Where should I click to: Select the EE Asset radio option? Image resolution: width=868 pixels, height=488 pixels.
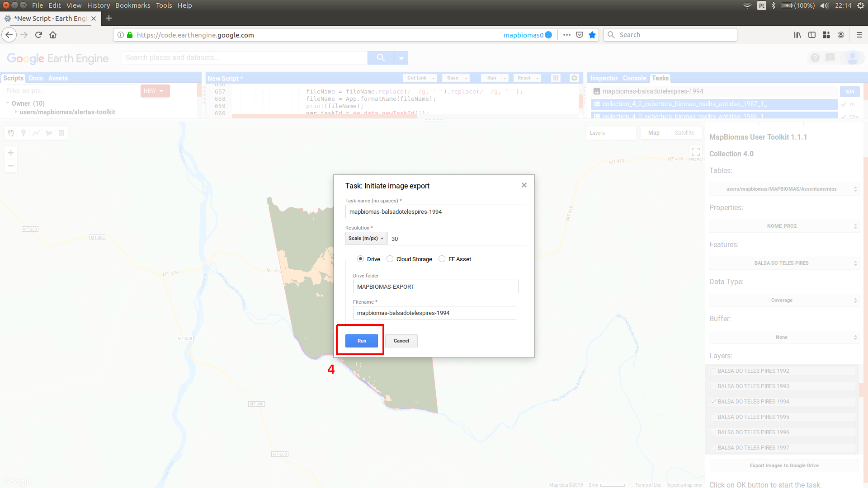pyautogui.click(x=442, y=259)
